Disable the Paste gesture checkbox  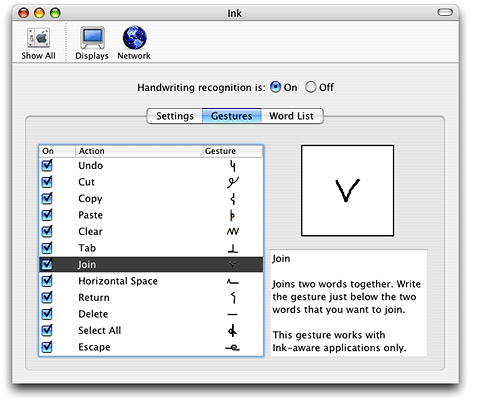(47, 215)
